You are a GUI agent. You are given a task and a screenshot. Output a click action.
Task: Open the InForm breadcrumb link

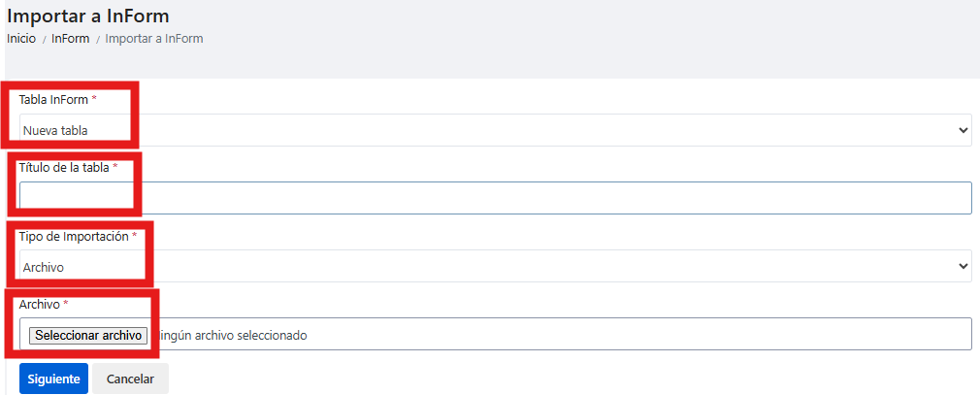(71, 39)
